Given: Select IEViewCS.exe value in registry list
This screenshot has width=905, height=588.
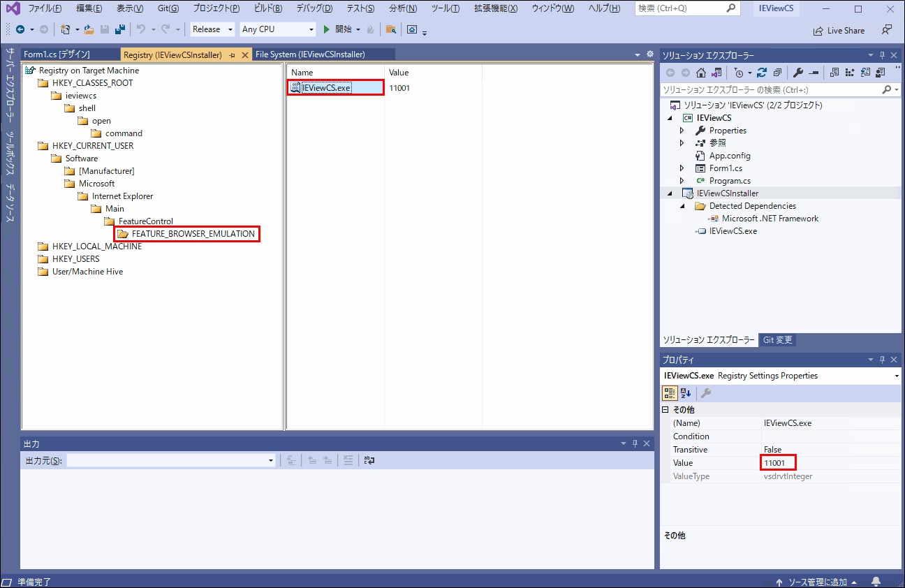Looking at the screenshot, I should pyautogui.click(x=326, y=88).
